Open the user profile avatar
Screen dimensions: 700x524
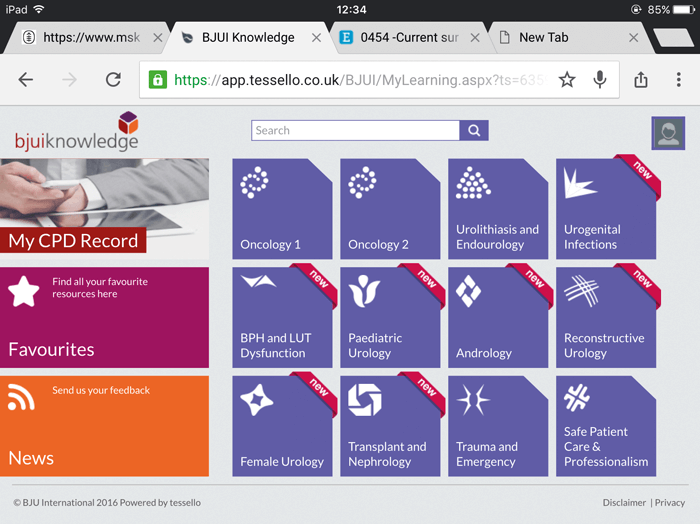(668, 134)
